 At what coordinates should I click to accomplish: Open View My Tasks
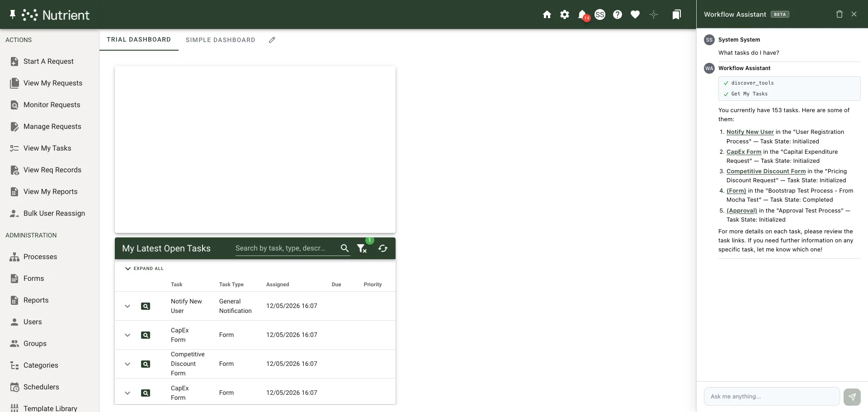(x=49, y=148)
